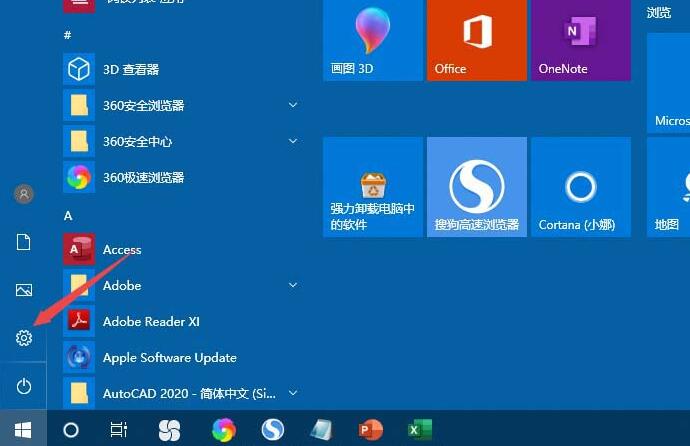
Task: Click the Power button icon
Action: click(24, 386)
